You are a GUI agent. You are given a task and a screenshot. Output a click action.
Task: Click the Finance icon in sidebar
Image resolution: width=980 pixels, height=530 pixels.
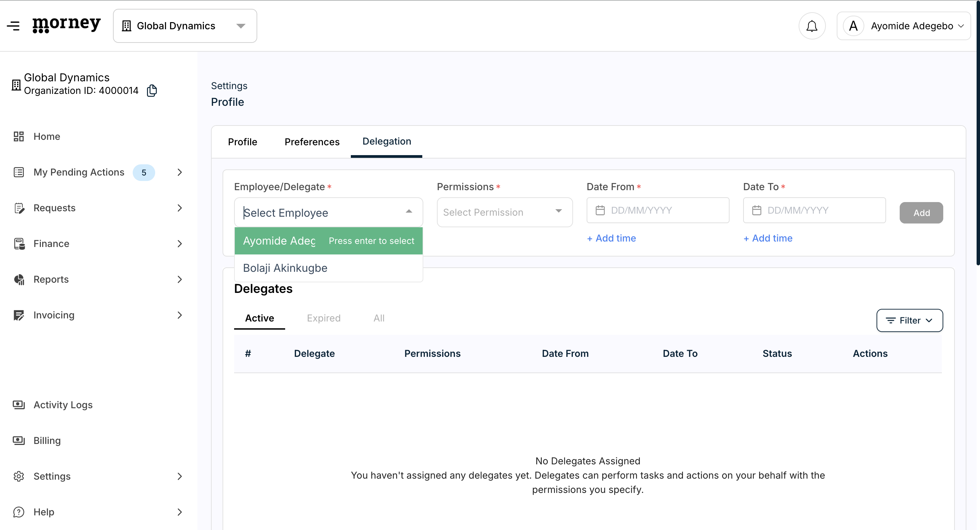point(19,244)
